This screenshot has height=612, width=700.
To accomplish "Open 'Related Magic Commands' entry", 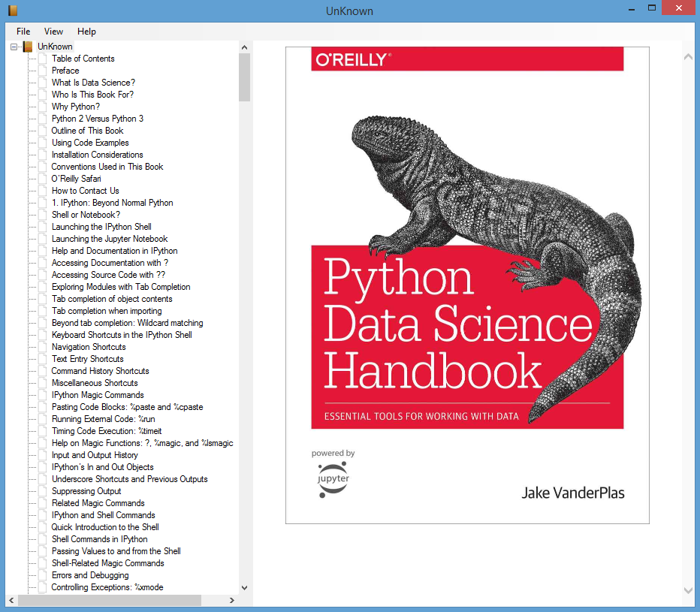I will click(x=98, y=503).
